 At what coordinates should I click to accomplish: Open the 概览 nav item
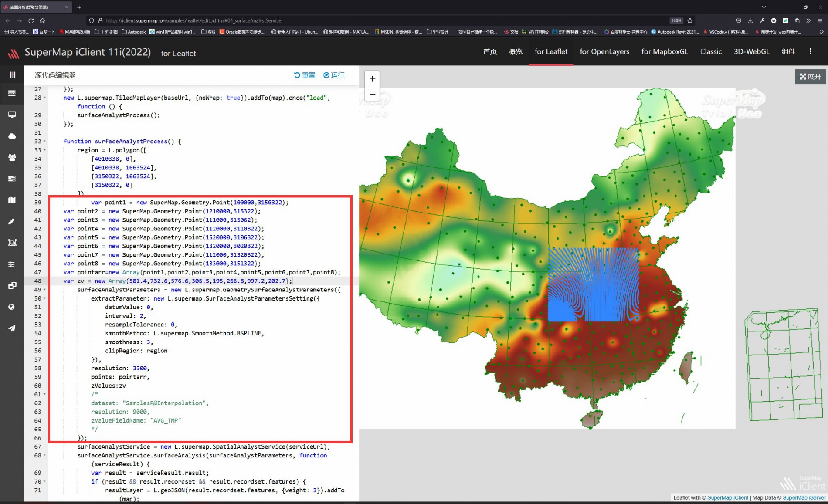pos(516,51)
